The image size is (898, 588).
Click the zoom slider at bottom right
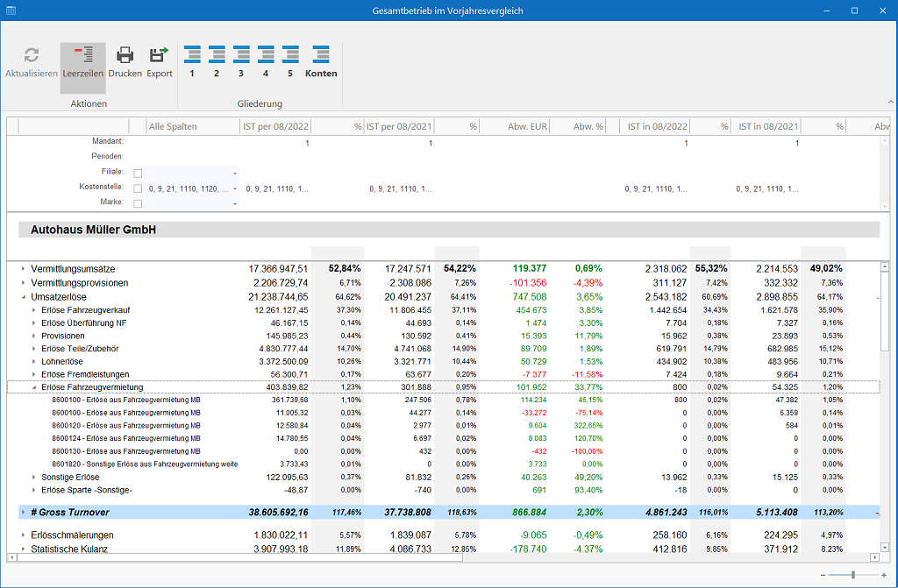point(852,575)
